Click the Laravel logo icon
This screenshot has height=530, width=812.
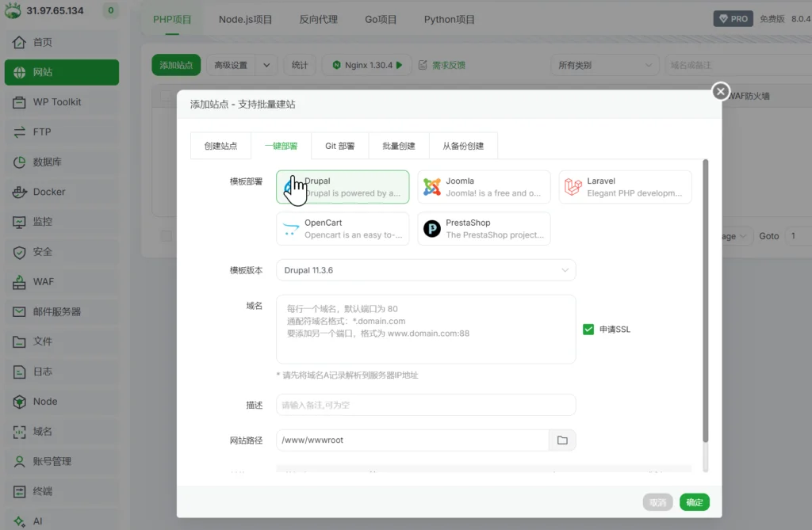click(x=573, y=187)
